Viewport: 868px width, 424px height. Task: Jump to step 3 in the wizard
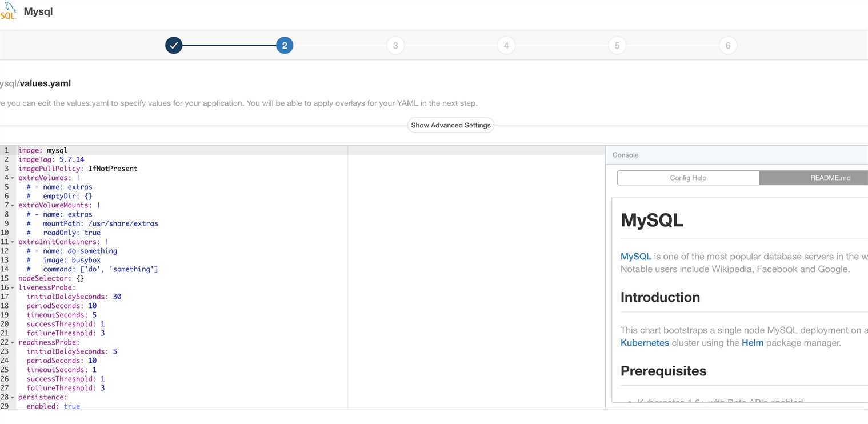point(395,45)
